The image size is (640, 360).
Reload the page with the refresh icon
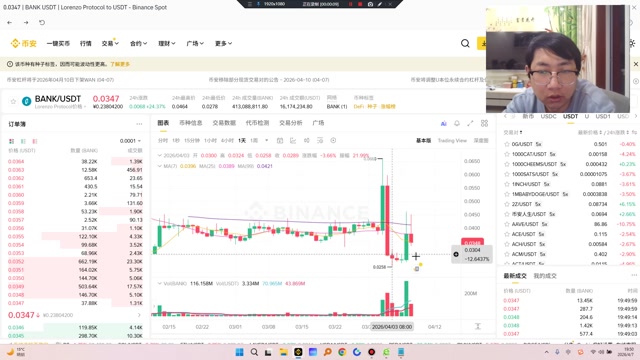42,23
